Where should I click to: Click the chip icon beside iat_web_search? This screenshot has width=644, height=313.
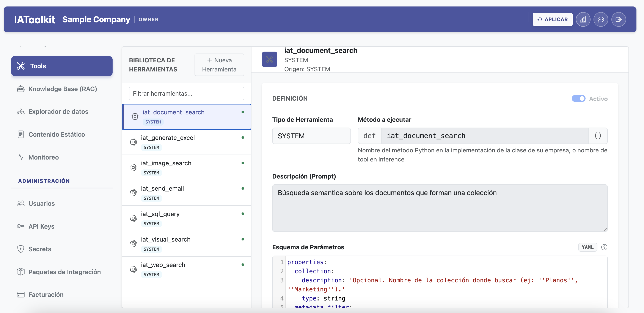[133, 269]
